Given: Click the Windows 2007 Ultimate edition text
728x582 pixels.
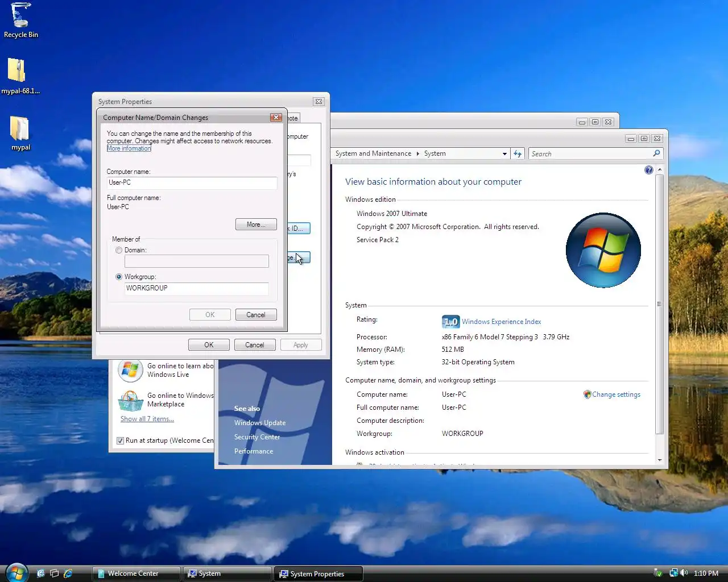Looking at the screenshot, I should (392, 214).
